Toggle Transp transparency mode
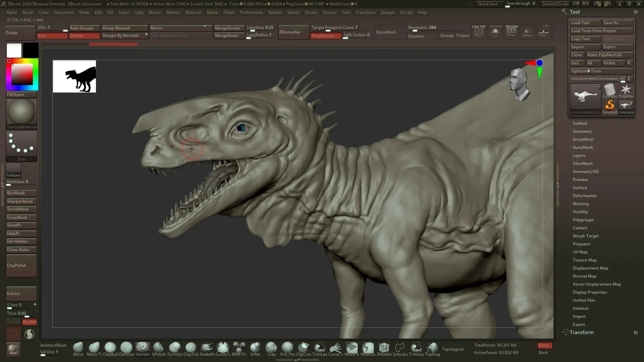This screenshot has width=644, height=362. pos(527,32)
